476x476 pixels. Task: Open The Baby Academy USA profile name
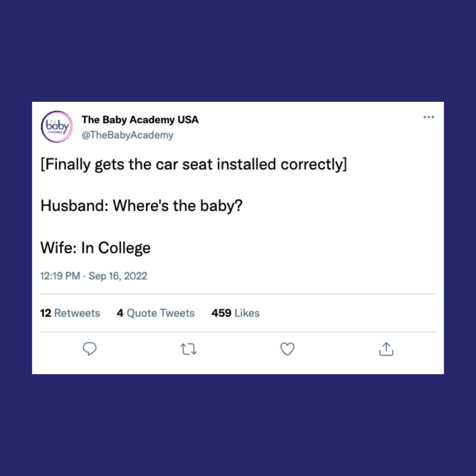click(x=140, y=119)
